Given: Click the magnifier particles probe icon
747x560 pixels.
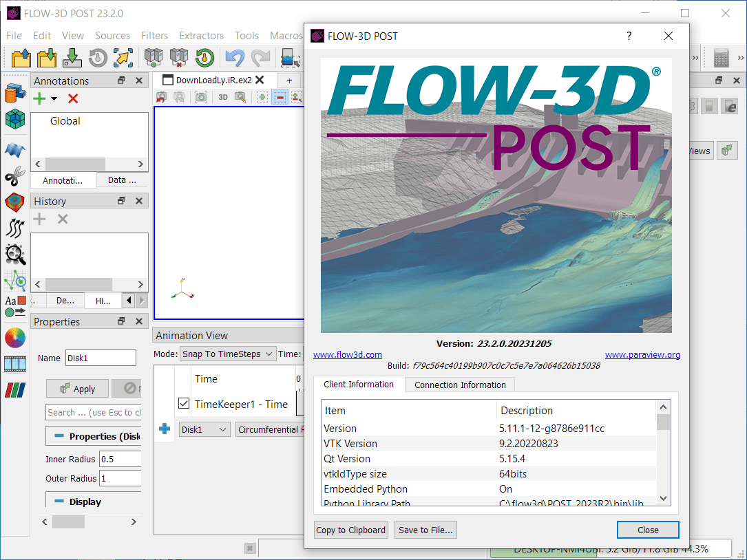Looking at the screenshot, I should pyautogui.click(x=14, y=255).
